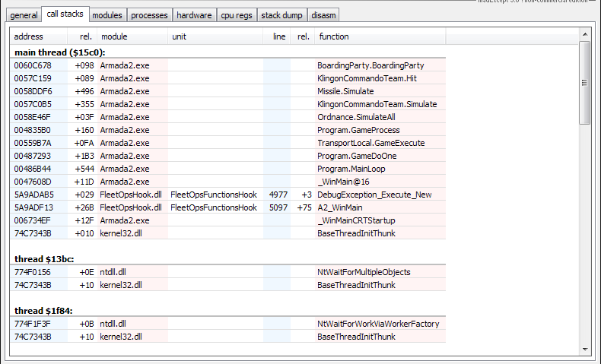Open the processes tab
This screenshot has height=364, width=601.
coord(149,15)
